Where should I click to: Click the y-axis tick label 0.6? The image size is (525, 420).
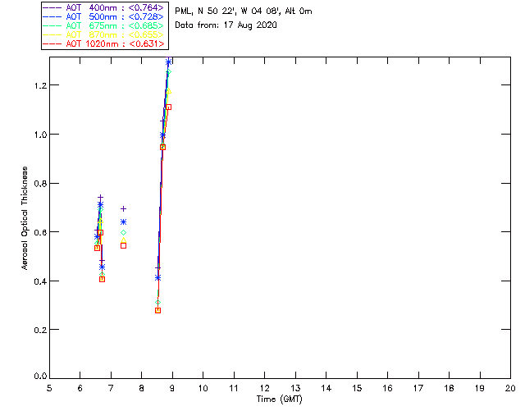[x=40, y=232]
